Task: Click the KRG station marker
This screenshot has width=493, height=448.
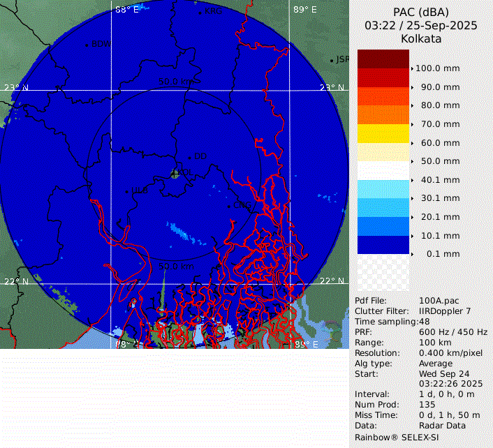Action: tap(200, 13)
